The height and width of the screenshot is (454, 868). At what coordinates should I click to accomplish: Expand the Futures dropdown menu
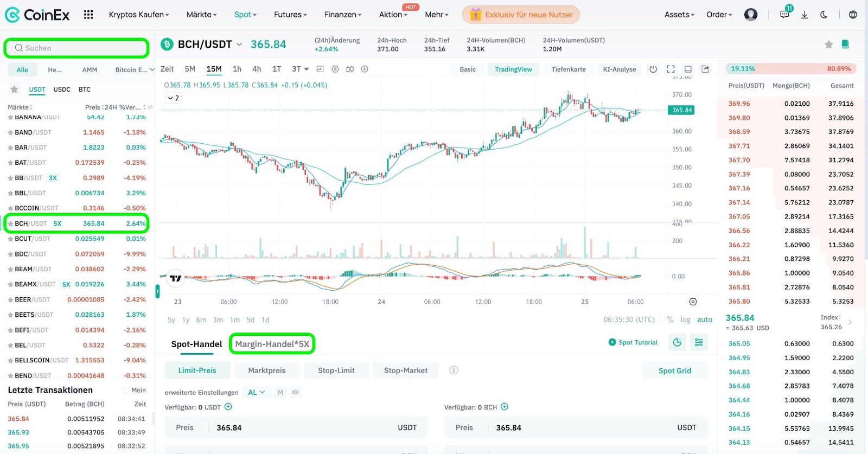click(x=290, y=15)
